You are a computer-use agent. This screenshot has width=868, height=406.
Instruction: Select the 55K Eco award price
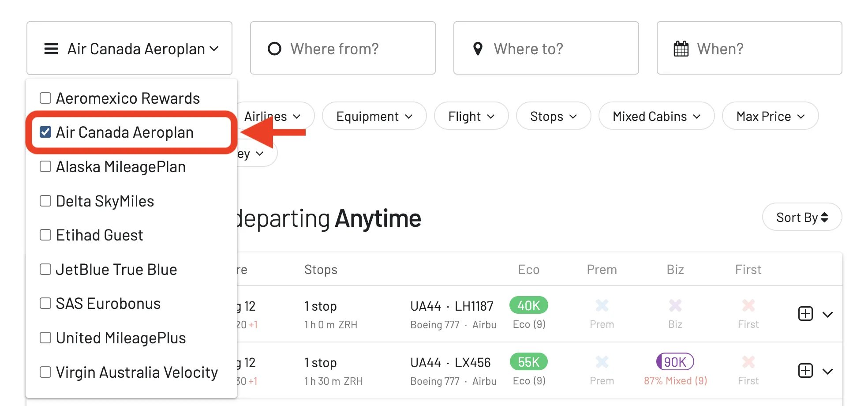[529, 362]
